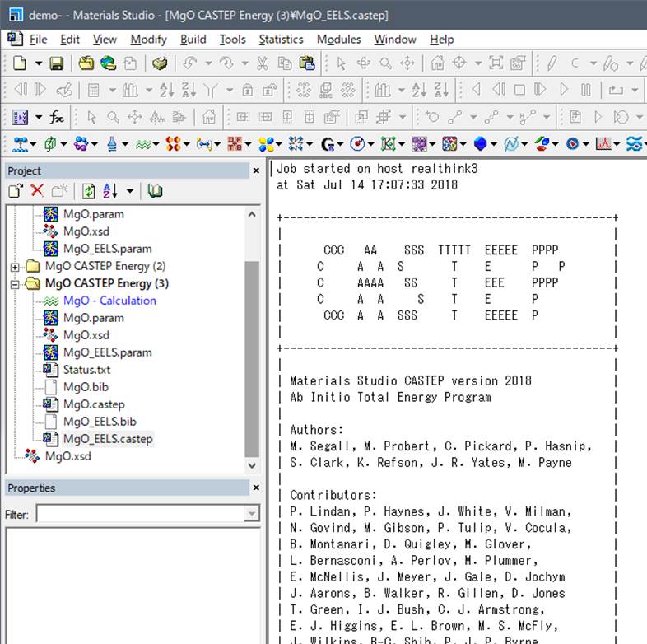
Task: Click the fx function icon
Action: 57,117
